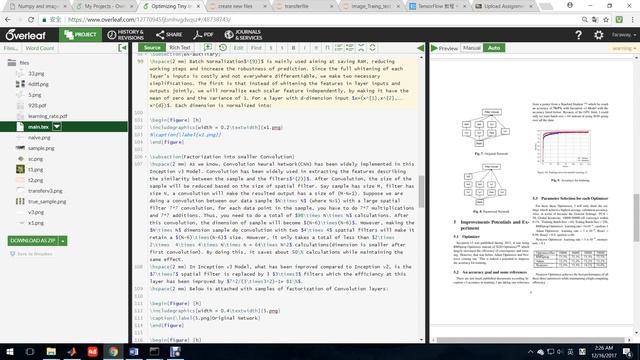
Task: Open the user account dropdown
Action: [x=624, y=35]
